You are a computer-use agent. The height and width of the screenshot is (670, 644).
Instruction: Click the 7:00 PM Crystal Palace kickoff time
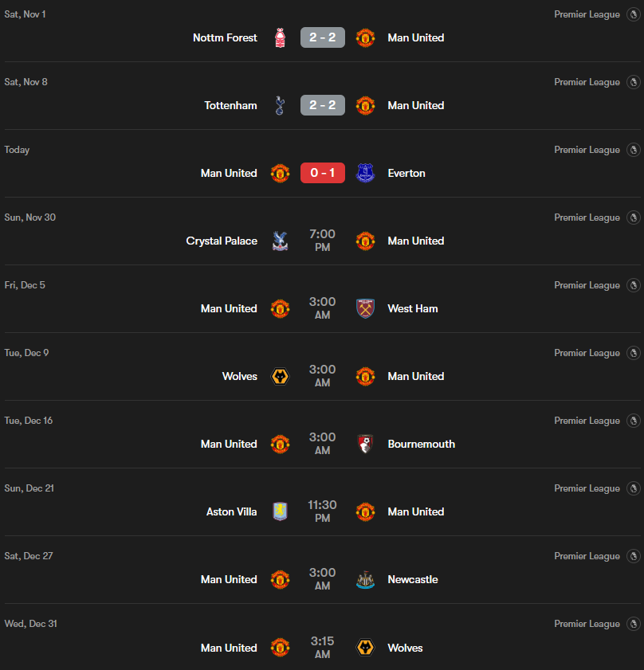tap(323, 241)
